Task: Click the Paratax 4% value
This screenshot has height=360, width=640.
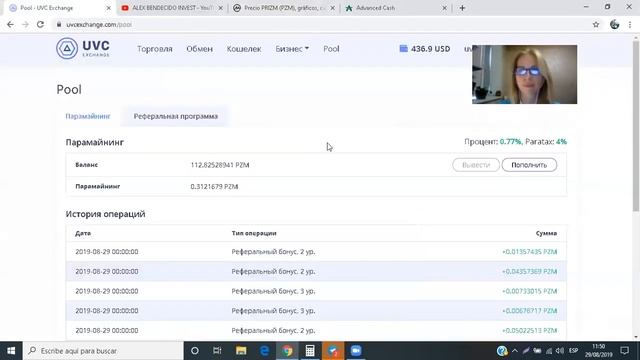Action: coord(561,142)
